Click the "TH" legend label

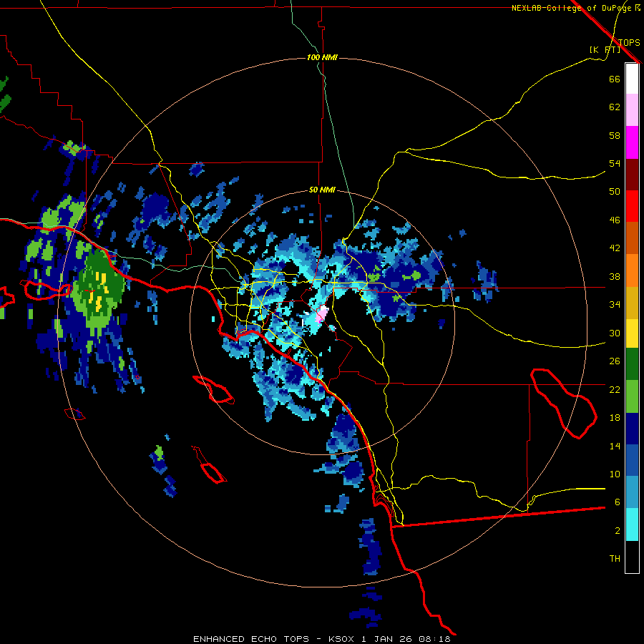click(x=615, y=558)
